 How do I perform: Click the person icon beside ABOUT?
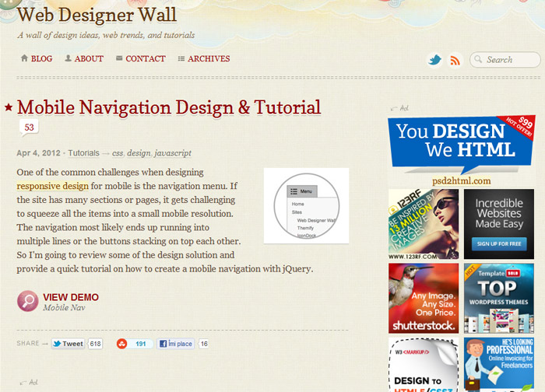(69, 58)
